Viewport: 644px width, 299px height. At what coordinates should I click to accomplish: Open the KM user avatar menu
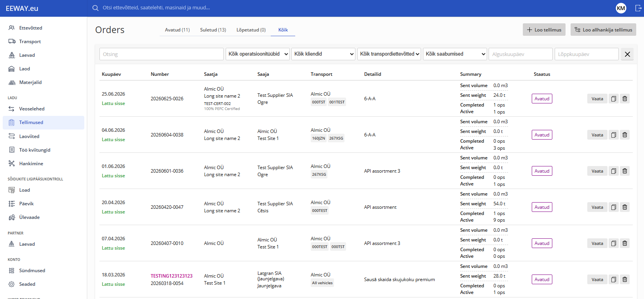621,8
